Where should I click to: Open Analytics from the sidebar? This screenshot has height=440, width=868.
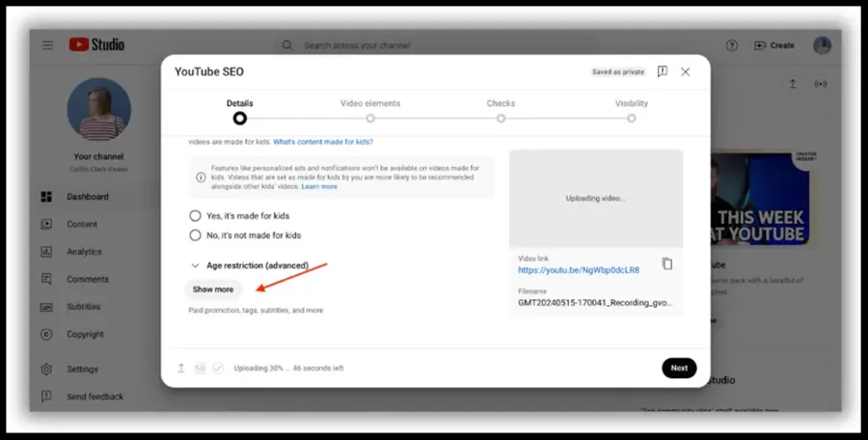click(x=83, y=252)
